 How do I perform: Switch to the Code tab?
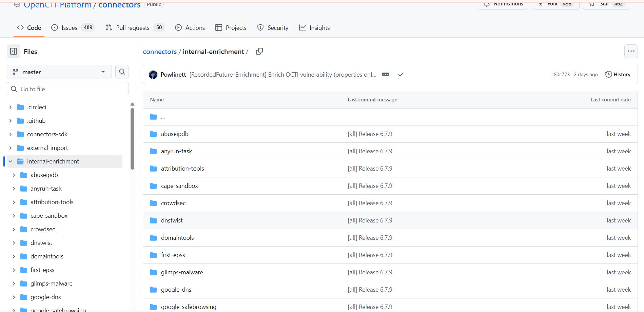tap(29, 28)
